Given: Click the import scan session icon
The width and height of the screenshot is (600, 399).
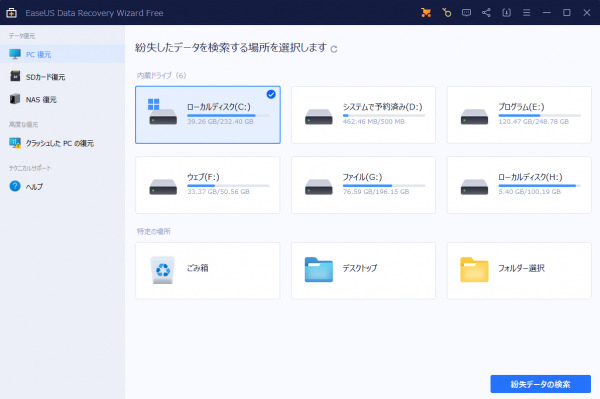Looking at the screenshot, I should [x=506, y=13].
